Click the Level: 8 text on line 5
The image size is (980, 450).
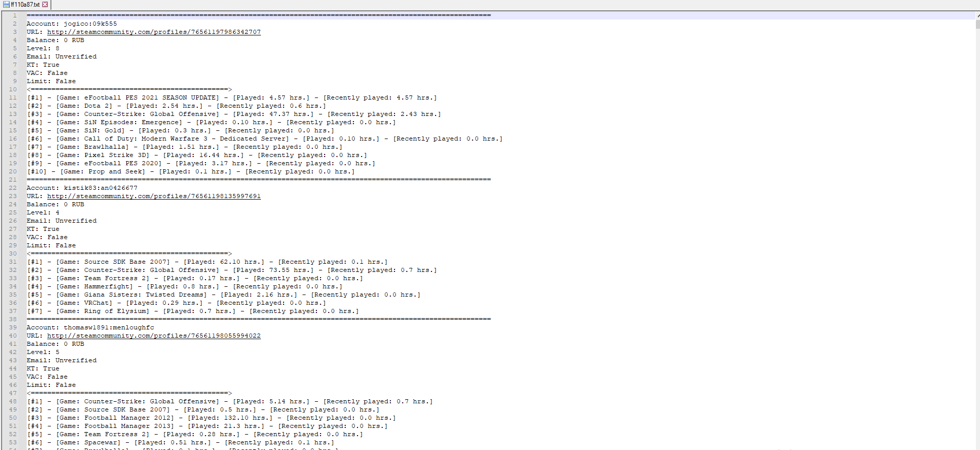(x=43, y=48)
